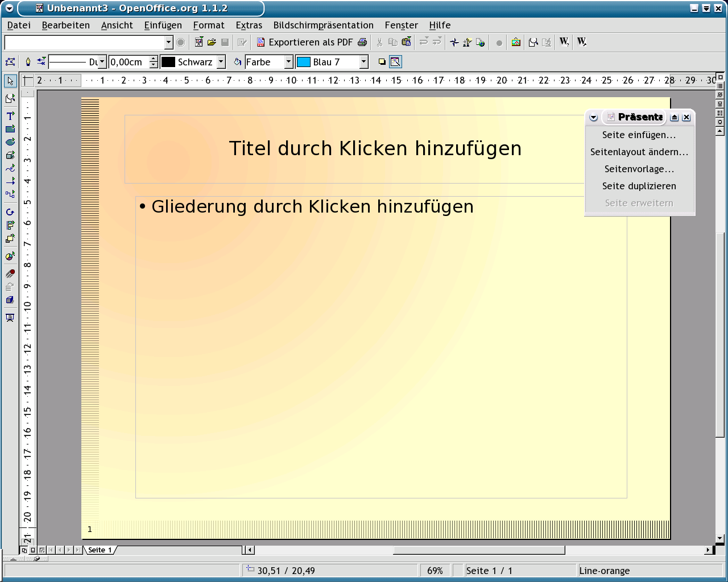
Task: Select the Text tool in the left toolbar
Action: (10, 115)
